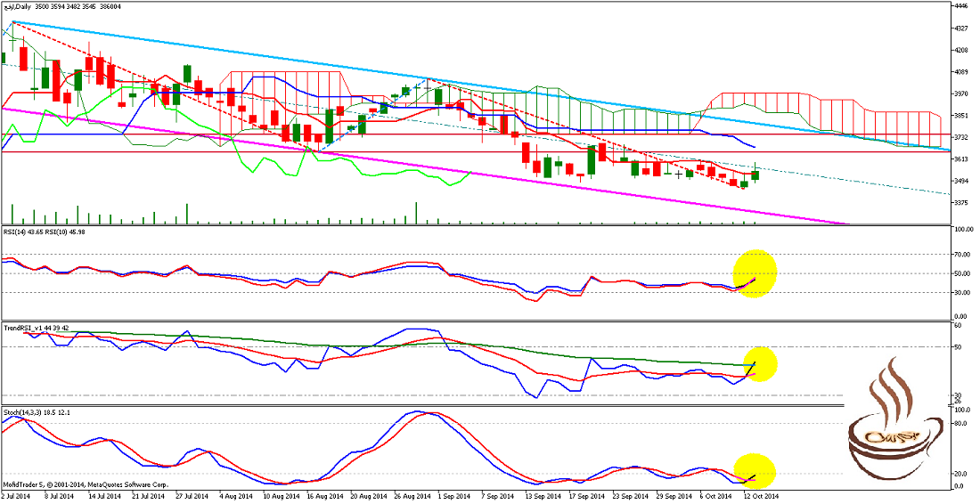This screenshot has height=504, width=980.
Task: Click the TrendRSI_v1 indicator label
Action: click(25, 328)
